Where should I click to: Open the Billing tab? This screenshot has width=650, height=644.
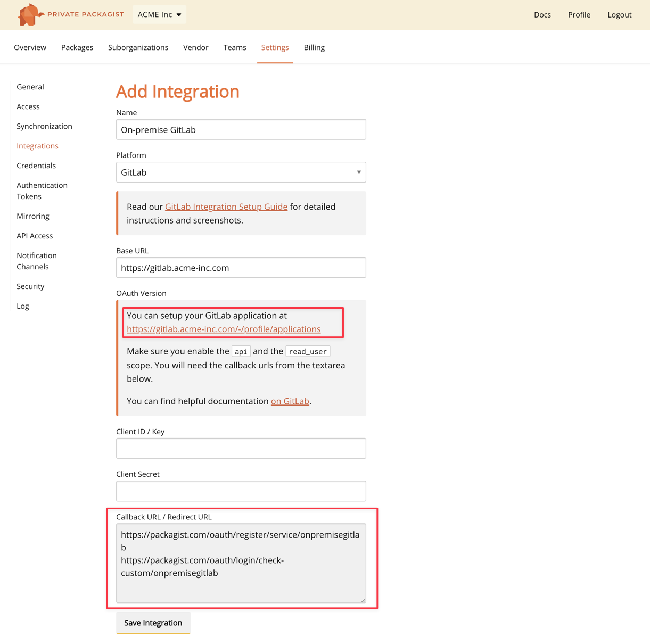(314, 47)
